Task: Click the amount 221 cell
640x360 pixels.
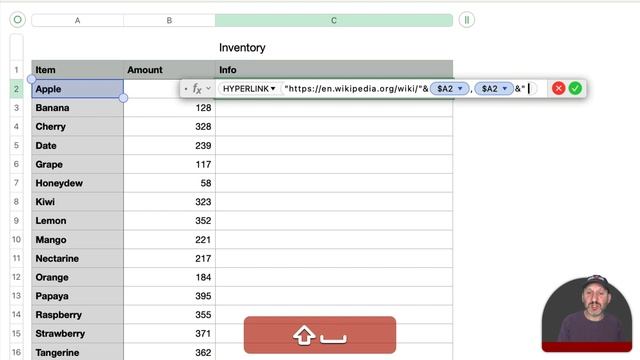Action: tap(169, 240)
